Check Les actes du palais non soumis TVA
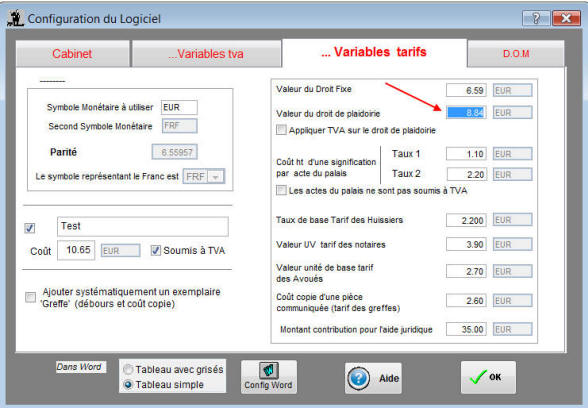The height and width of the screenshot is (408, 588). (x=281, y=190)
